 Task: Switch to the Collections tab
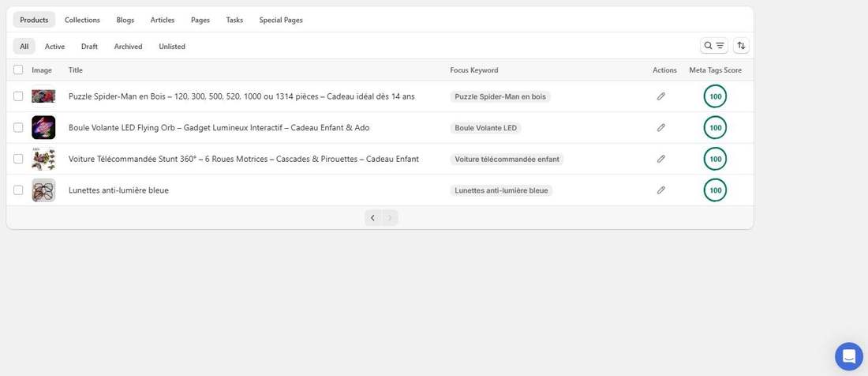click(83, 20)
